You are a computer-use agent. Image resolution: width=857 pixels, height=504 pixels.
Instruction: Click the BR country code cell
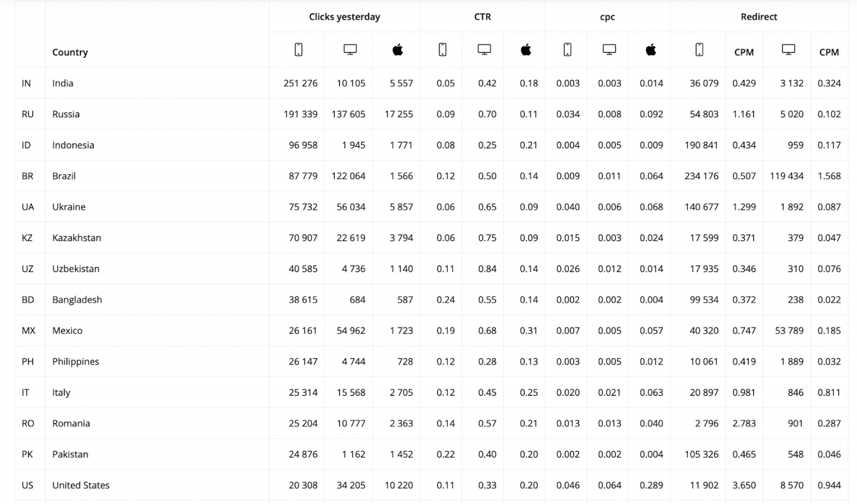tap(28, 176)
